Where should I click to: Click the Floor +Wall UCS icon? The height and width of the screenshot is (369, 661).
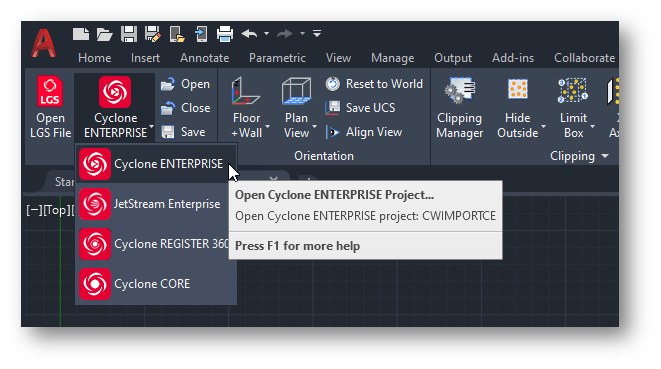pyautogui.click(x=245, y=91)
